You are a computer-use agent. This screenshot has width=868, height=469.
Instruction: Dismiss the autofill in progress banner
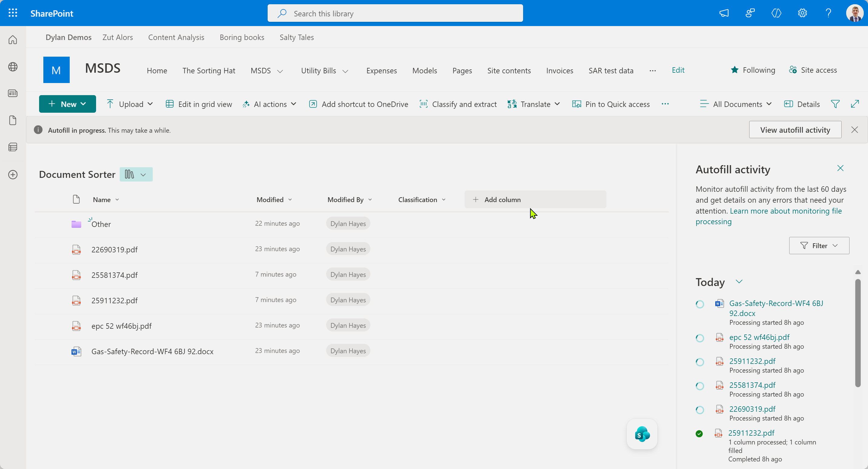pyautogui.click(x=854, y=130)
